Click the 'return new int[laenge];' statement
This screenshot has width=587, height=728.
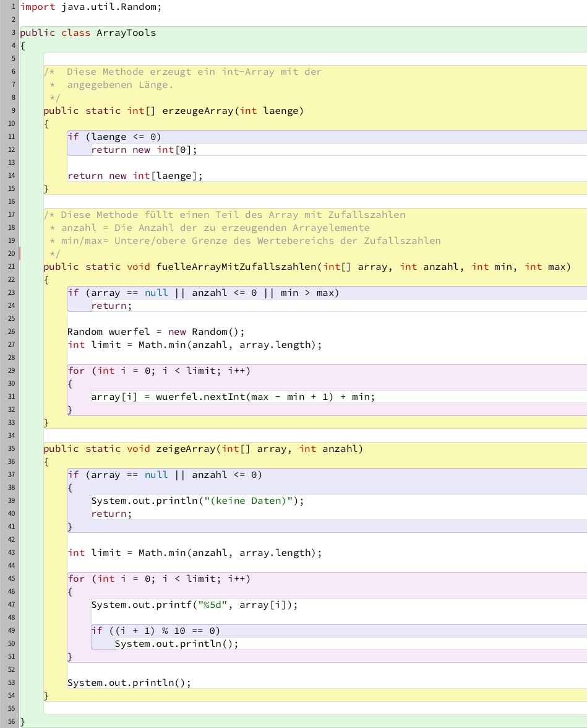pyautogui.click(x=135, y=176)
